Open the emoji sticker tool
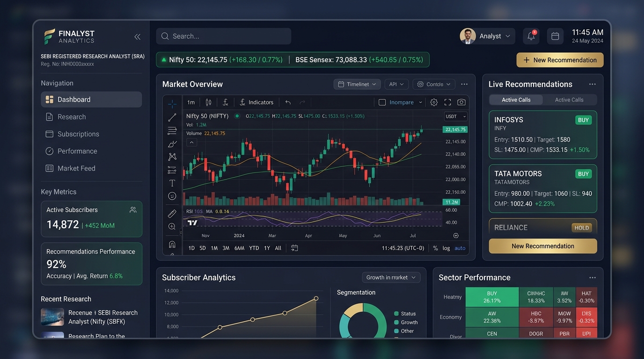 click(172, 196)
